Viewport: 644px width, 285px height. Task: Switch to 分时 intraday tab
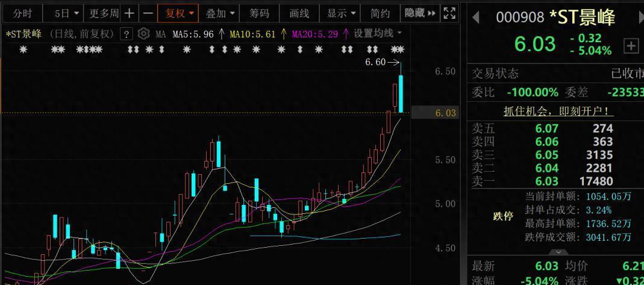pyautogui.click(x=22, y=13)
